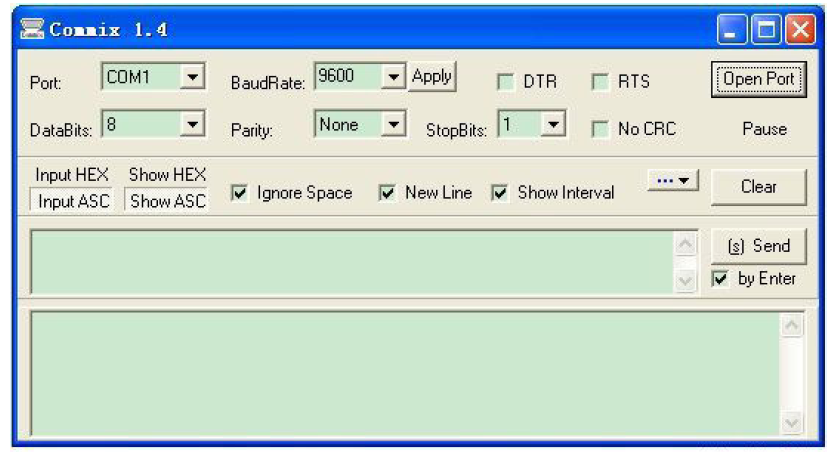Click send box scrollbar up arrow
This screenshot has height=452, width=832.
[x=685, y=244]
